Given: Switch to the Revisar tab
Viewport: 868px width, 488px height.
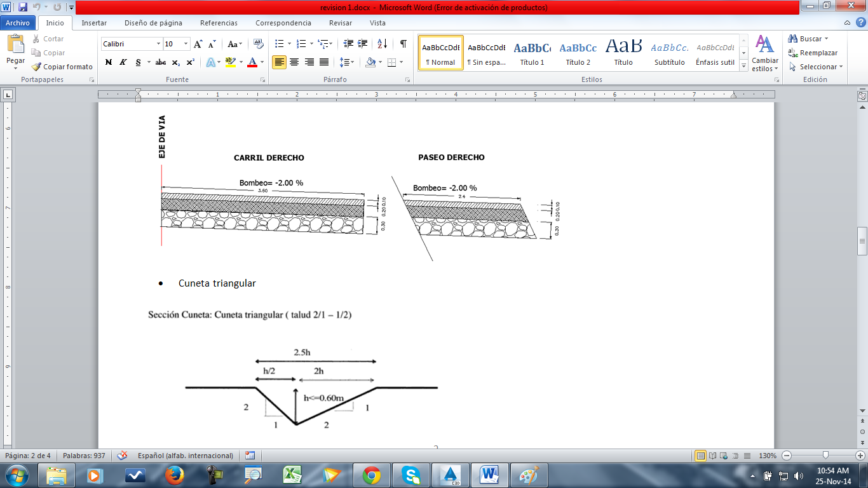Looking at the screenshot, I should point(341,23).
